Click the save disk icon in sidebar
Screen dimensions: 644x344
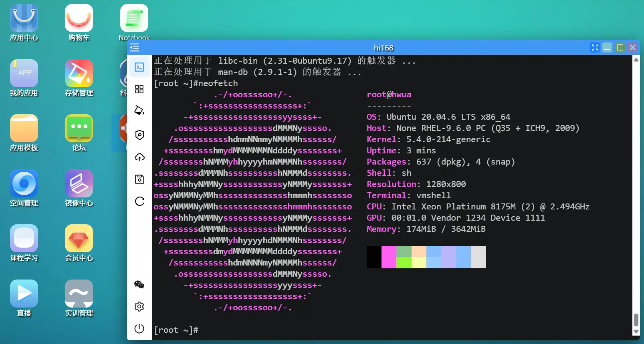pyautogui.click(x=139, y=179)
